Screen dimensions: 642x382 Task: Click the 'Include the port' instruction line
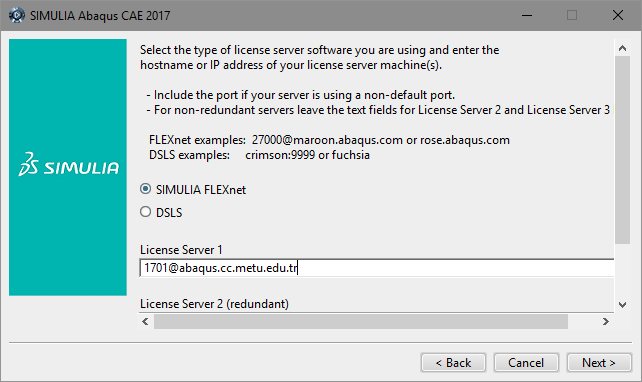(x=301, y=95)
